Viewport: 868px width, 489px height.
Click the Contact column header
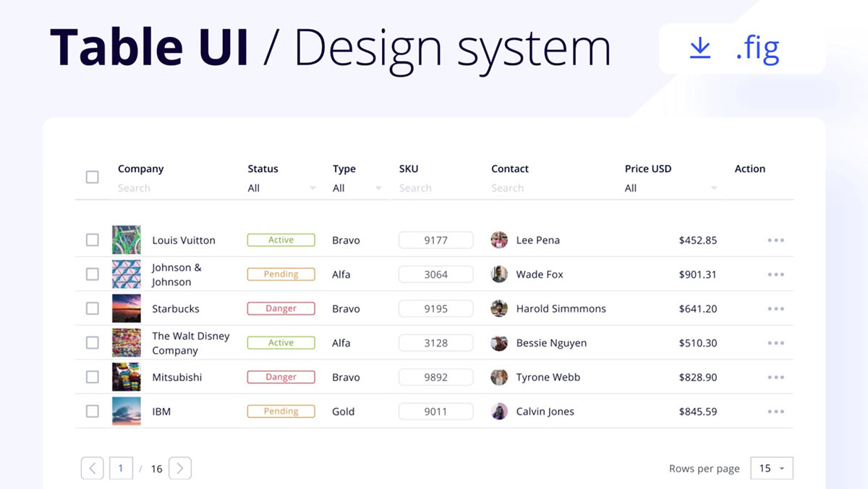pyautogui.click(x=510, y=169)
